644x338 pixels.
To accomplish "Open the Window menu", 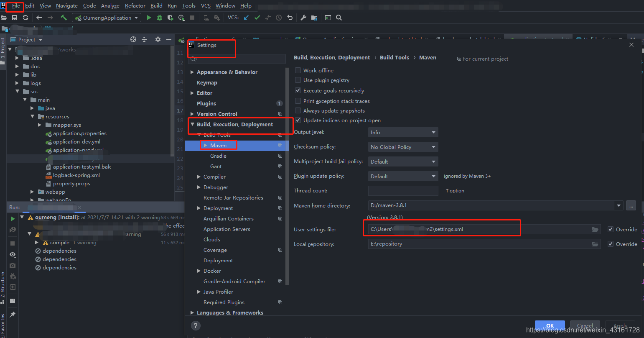I will pos(225,6).
